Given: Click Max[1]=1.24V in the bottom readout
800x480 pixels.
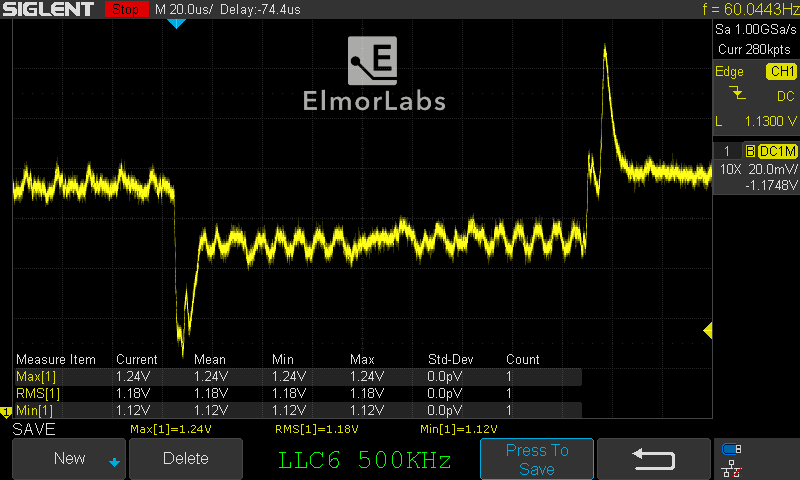Looking at the screenshot, I should [171, 430].
